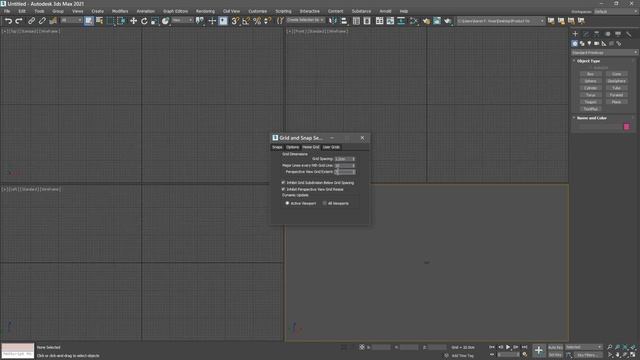Click the Torus primitive button
Image resolution: width=640 pixels, height=360 pixels.
pos(590,95)
